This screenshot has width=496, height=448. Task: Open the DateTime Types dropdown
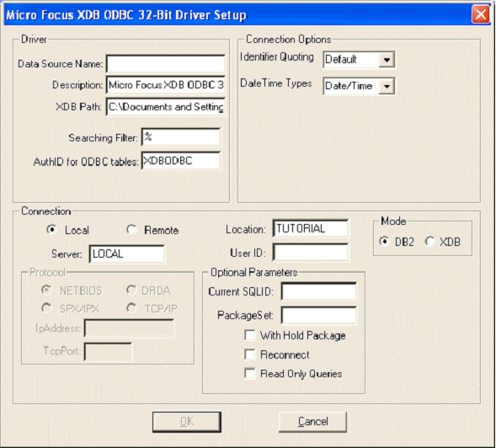point(387,86)
